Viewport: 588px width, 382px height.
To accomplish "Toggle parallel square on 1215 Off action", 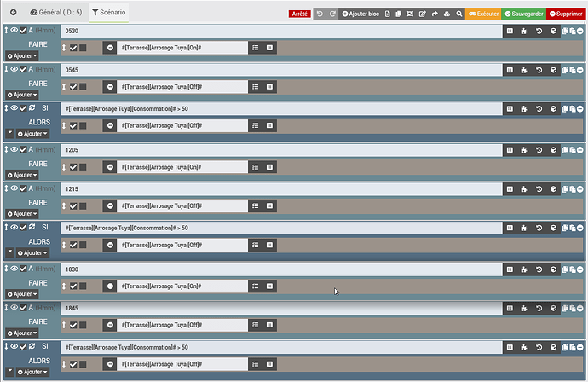I will [83, 206].
